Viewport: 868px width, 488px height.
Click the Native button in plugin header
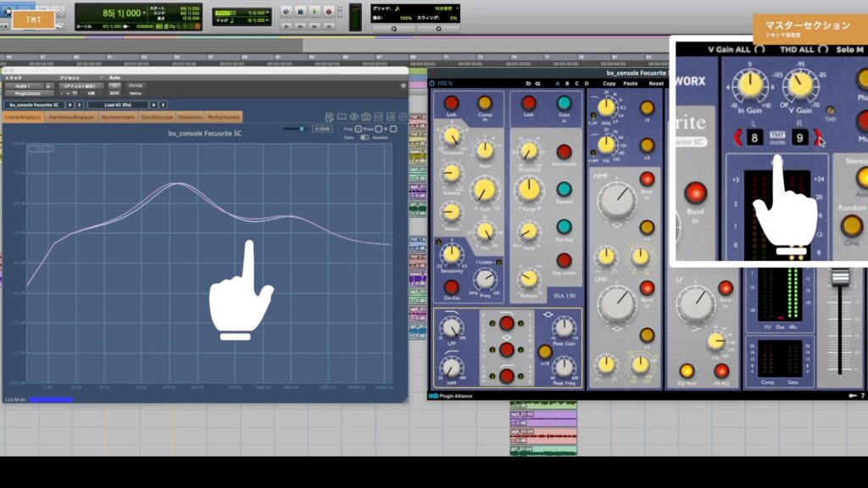(136, 93)
